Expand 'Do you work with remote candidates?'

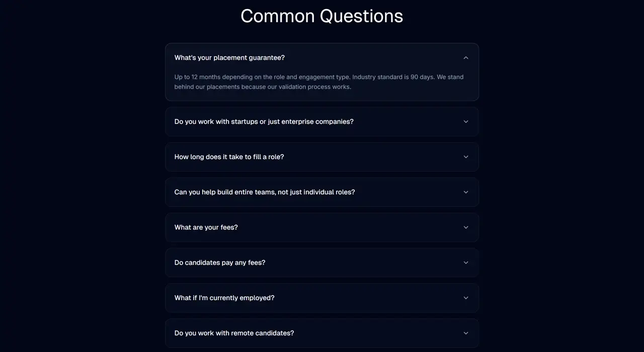click(x=322, y=333)
